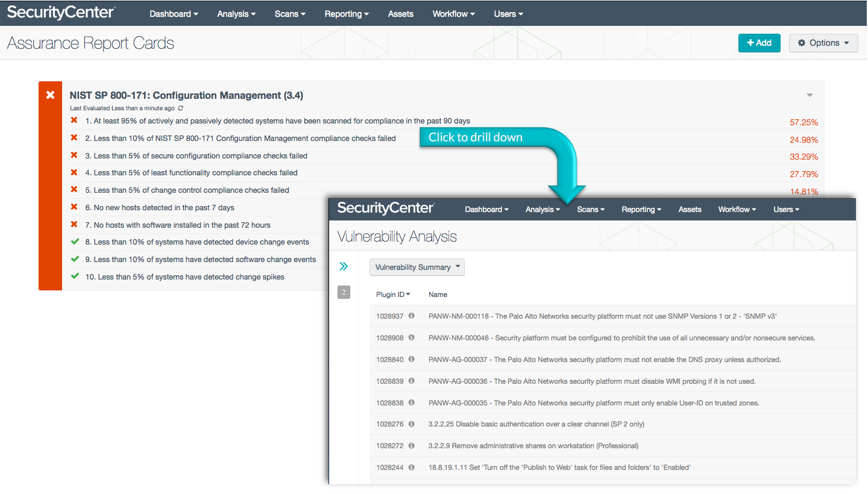
Task: Click info icon next to plugin 1028839
Action: 412,381
